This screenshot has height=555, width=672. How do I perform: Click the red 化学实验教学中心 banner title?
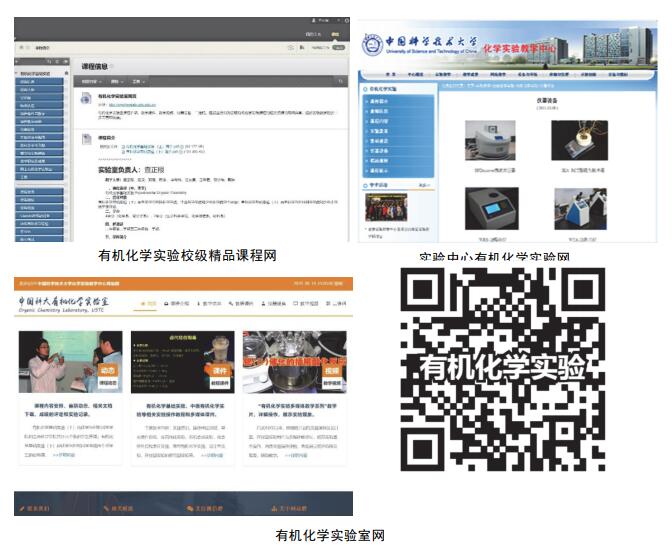pyautogui.click(x=519, y=48)
